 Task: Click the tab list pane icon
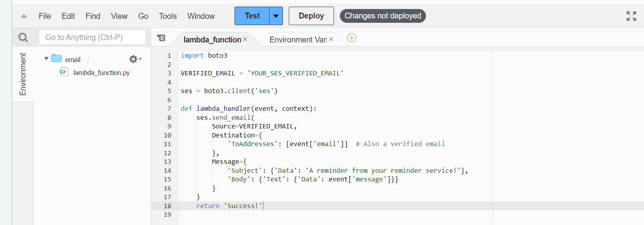click(x=161, y=38)
